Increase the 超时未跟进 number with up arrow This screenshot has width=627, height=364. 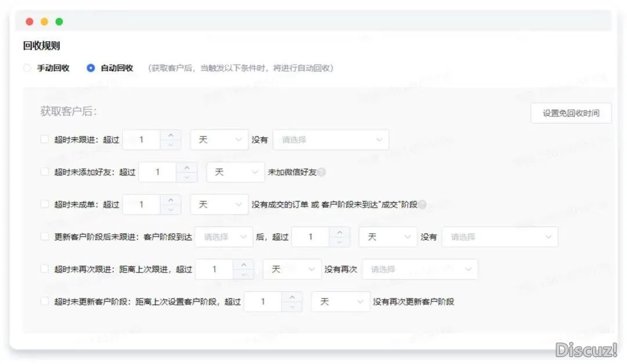171,135
